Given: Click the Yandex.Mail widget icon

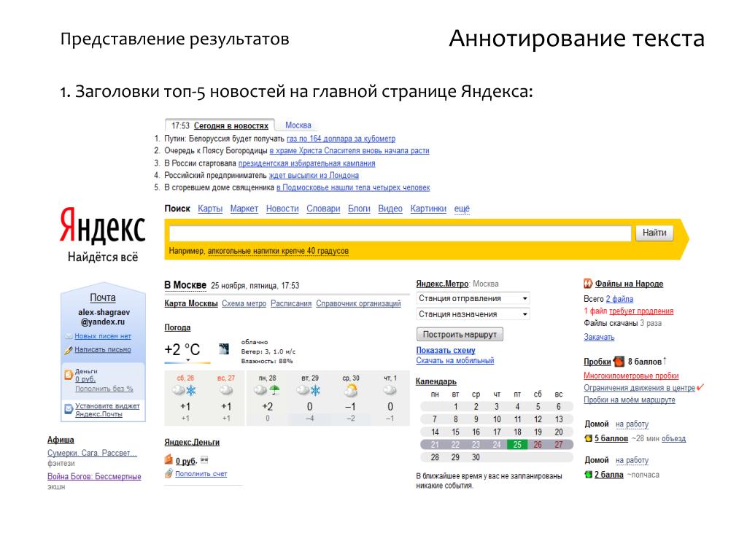Looking at the screenshot, I should 69,408.
